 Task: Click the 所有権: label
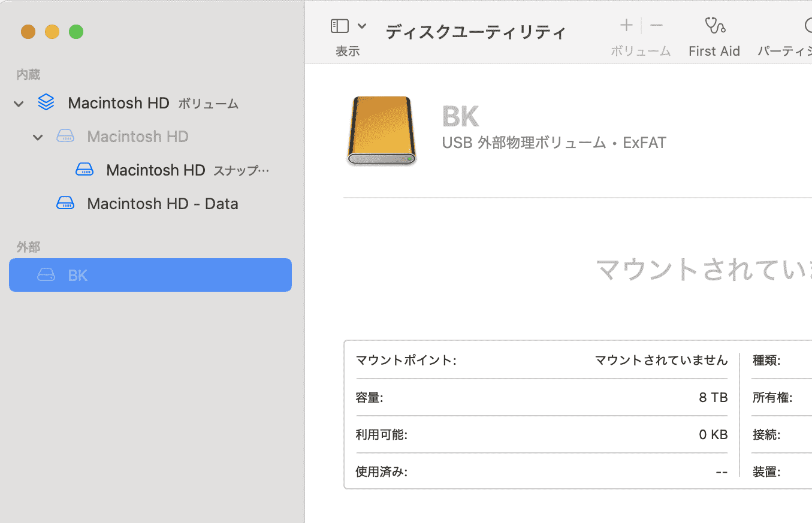click(772, 398)
